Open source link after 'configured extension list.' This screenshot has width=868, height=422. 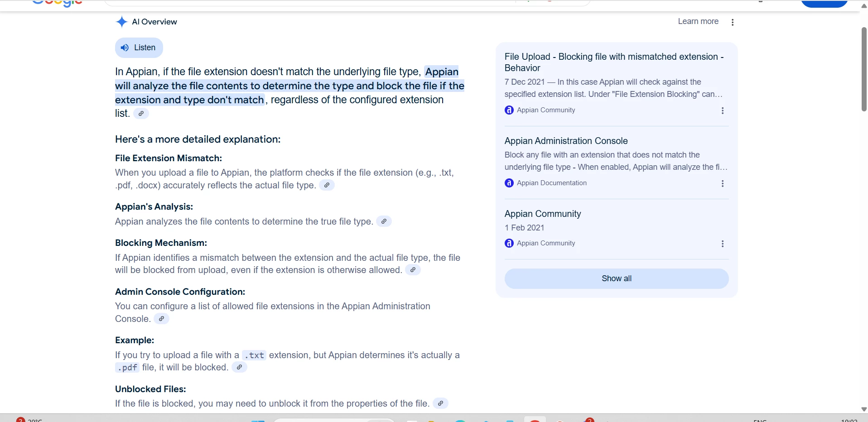point(141,114)
